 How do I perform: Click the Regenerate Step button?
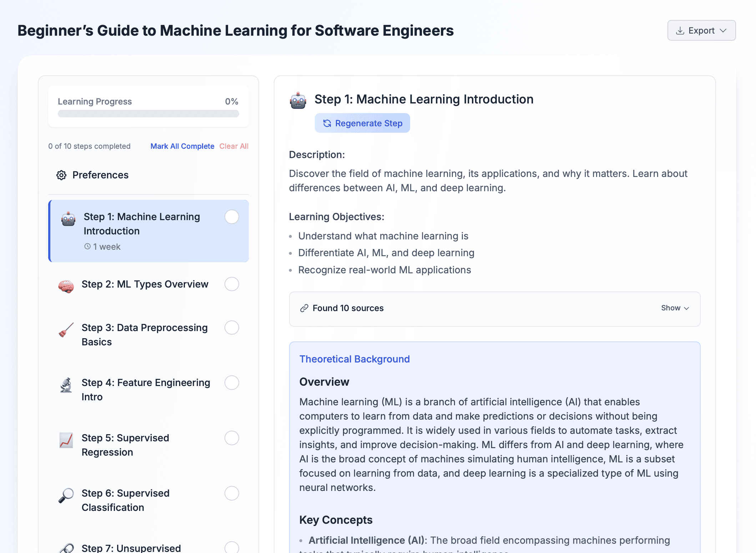362,123
